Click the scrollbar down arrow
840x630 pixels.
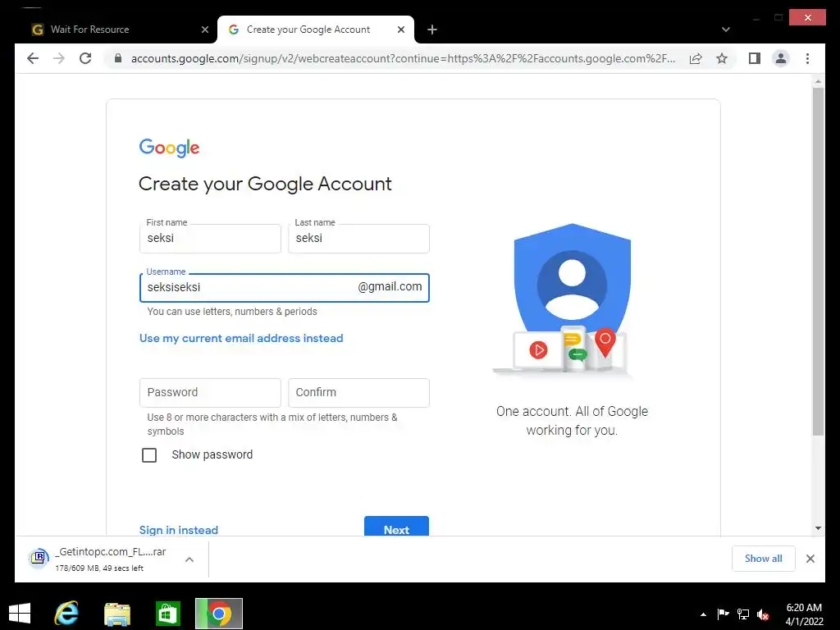[818, 527]
